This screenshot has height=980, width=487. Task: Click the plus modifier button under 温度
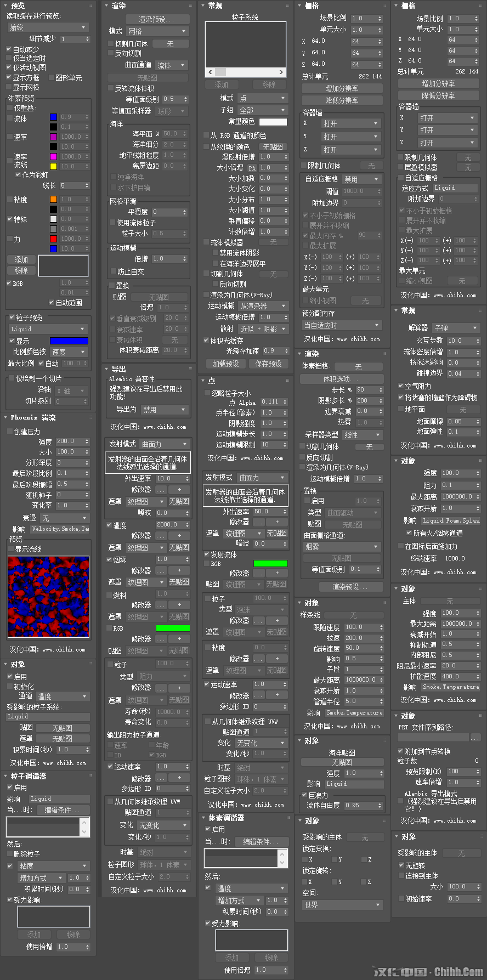[179, 536]
